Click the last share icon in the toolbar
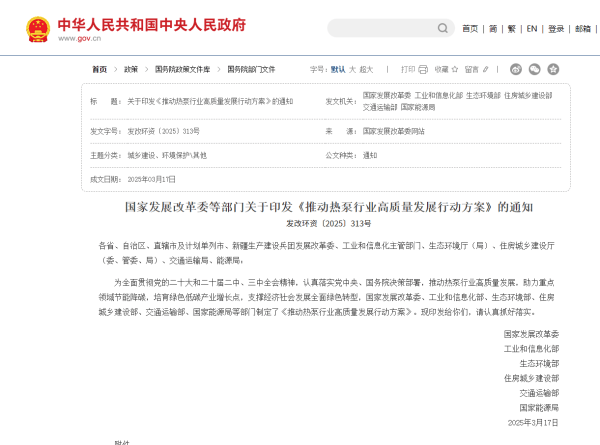 [553, 70]
